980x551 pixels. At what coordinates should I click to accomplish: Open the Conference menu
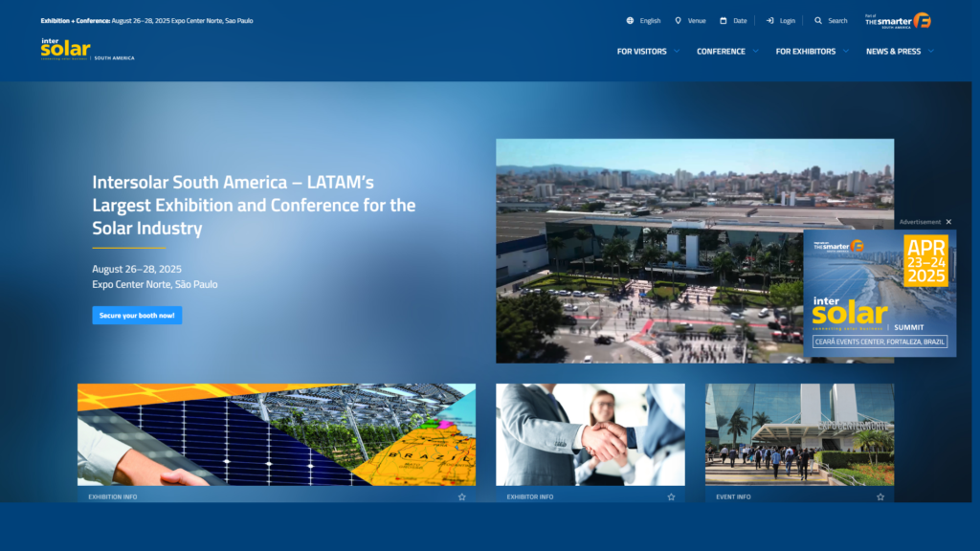click(x=722, y=52)
